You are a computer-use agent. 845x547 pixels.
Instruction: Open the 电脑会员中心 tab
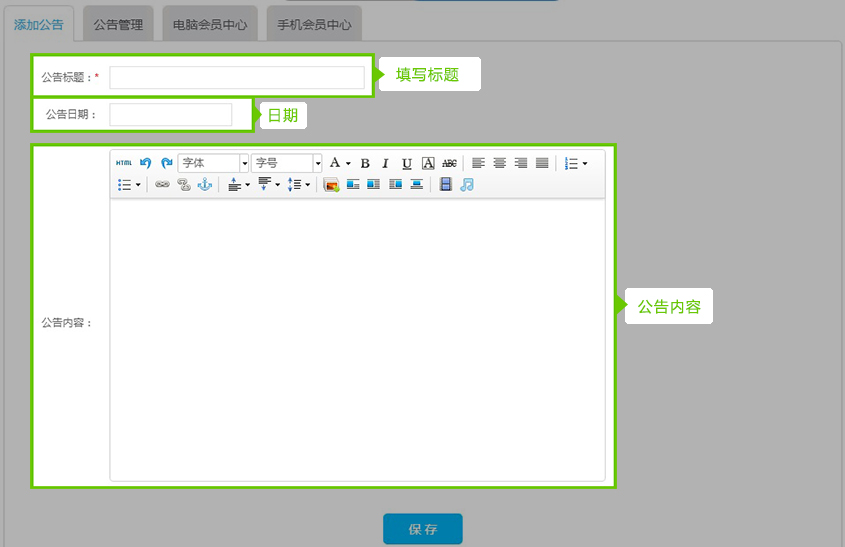(x=210, y=25)
